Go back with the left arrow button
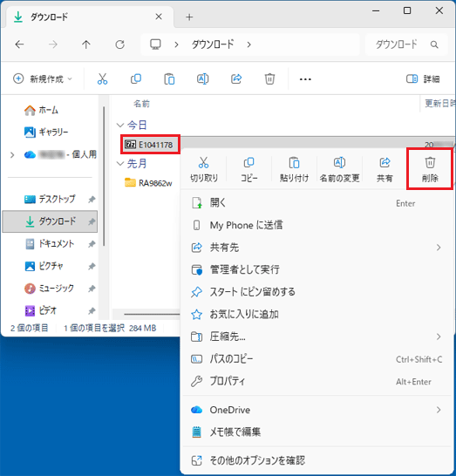 tap(19, 44)
